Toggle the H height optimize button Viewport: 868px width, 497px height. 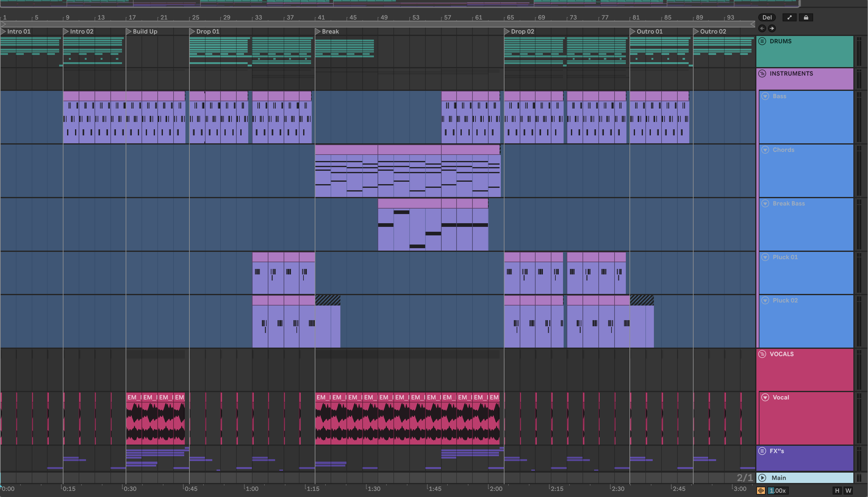837,491
